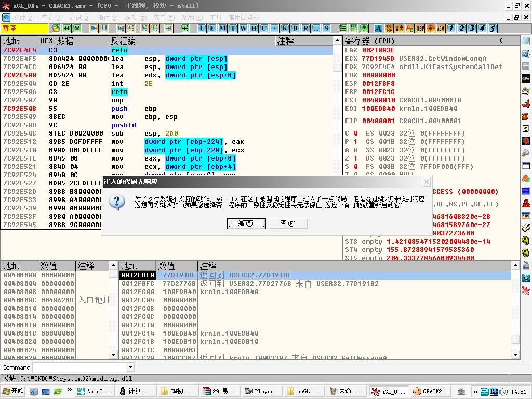Screen dimensions: 532x399
Task: Open the 选项(T) menu
Action: click(x=136, y=17)
